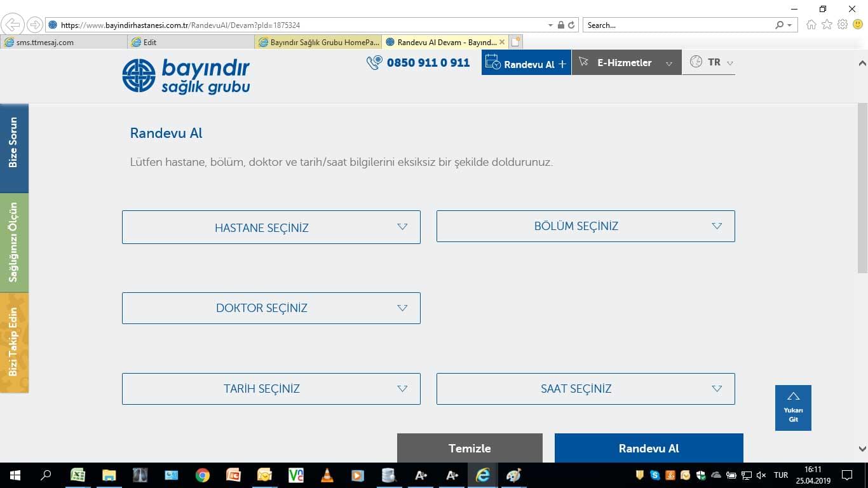Viewport: 868px width, 488px height.
Task: Open browser settings gear icon
Action: point(843,25)
